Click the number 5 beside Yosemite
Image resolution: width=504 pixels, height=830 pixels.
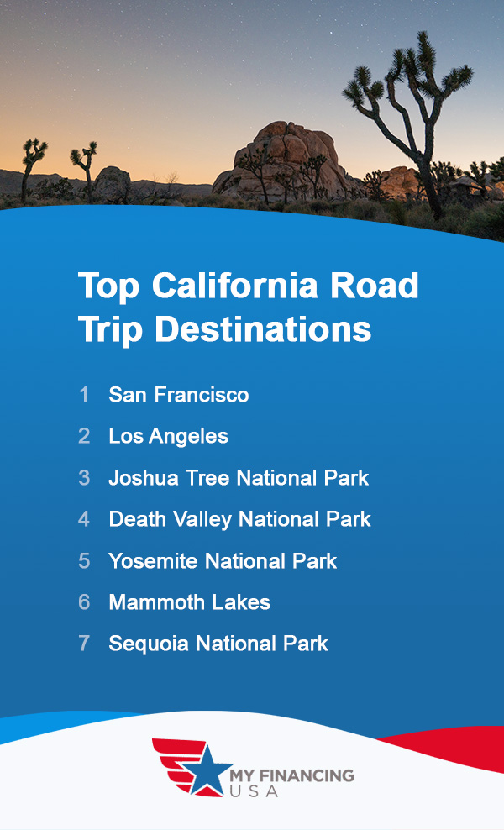click(84, 561)
